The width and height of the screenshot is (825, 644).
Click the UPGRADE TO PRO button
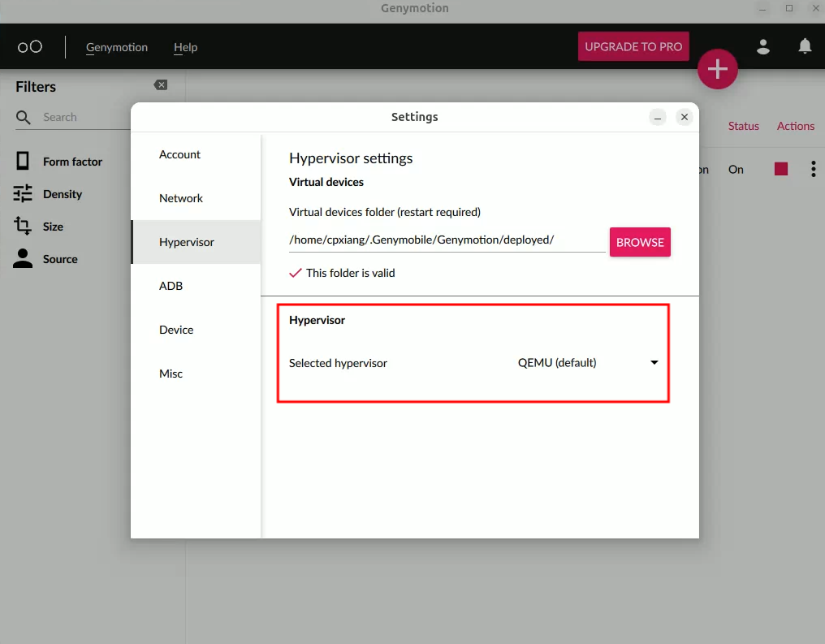pos(633,46)
